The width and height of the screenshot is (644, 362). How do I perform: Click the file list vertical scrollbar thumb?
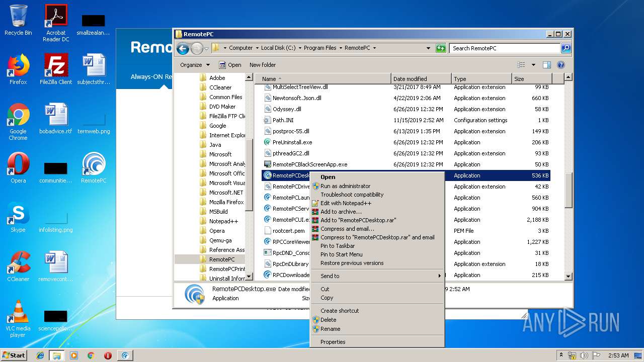click(568, 191)
